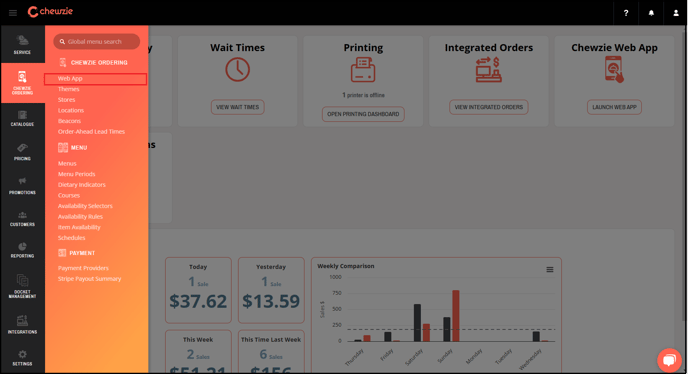Click the Chewzie Web App phone icon
The height and width of the screenshot is (374, 688).
614,69
